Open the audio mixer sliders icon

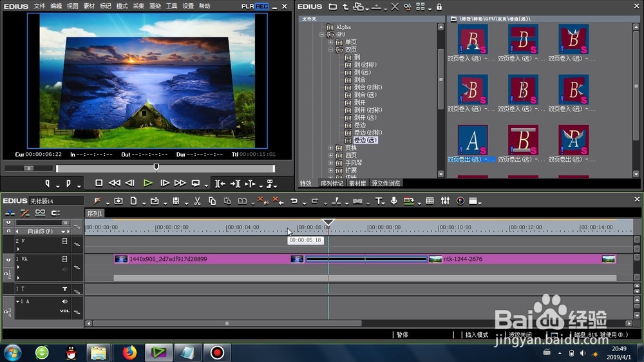tap(445, 201)
